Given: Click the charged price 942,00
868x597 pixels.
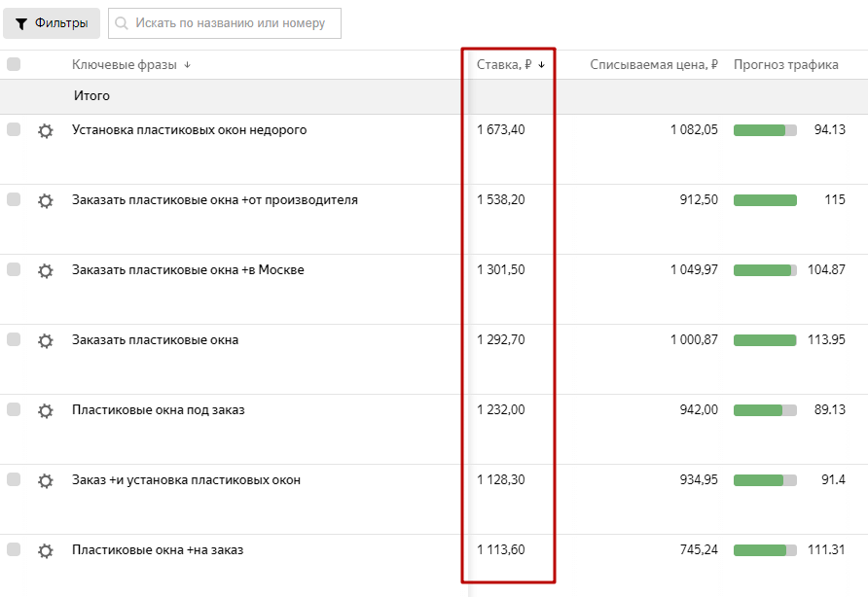Looking at the screenshot, I should point(699,409).
